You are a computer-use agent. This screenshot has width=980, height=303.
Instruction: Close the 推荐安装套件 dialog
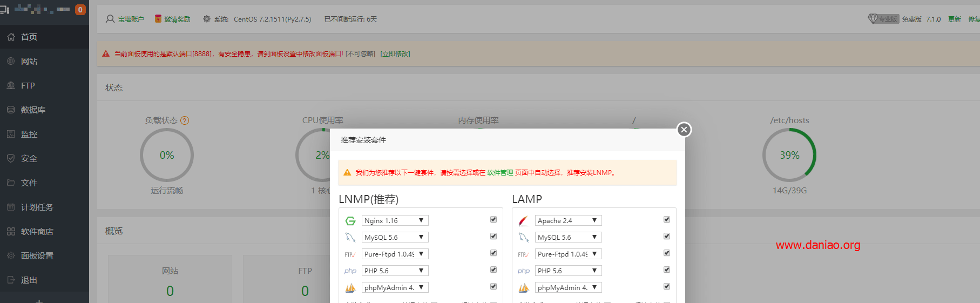(684, 130)
